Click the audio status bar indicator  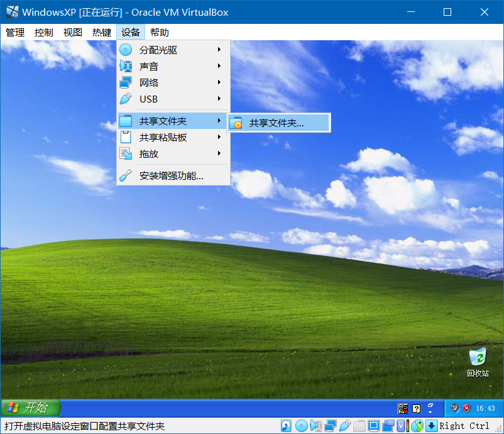316,426
